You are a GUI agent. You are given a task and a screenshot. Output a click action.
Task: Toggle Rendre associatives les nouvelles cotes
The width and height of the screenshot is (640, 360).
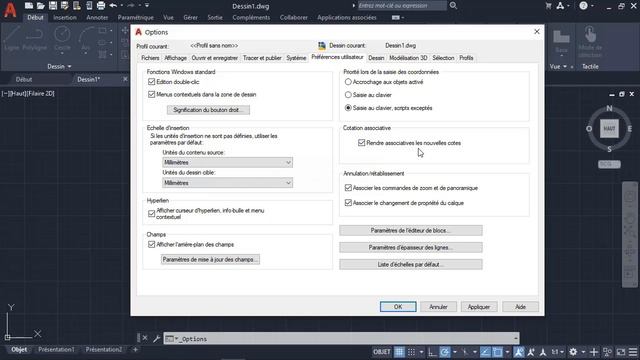tap(361, 143)
